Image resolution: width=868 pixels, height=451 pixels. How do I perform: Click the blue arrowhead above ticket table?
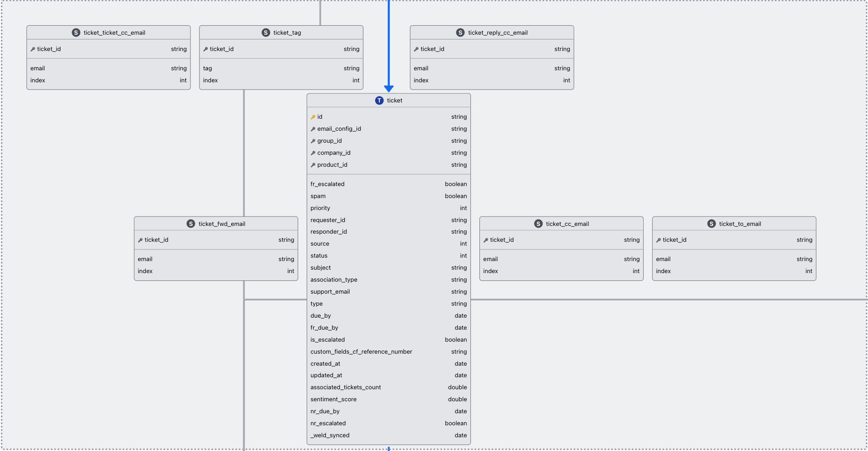[x=389, y=89]
